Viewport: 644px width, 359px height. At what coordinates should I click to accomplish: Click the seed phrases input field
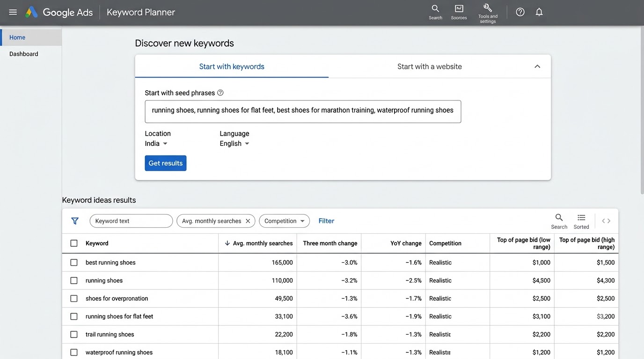click(x=303, y=111)
